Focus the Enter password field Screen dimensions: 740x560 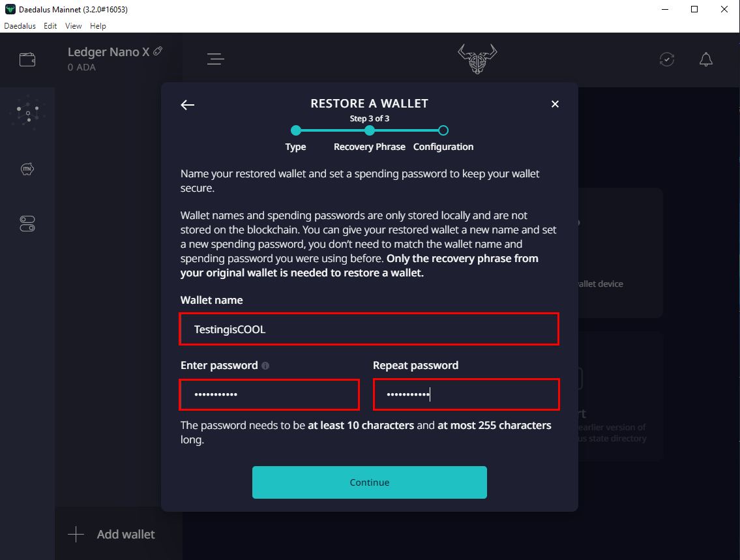click(x=269, y=395)
